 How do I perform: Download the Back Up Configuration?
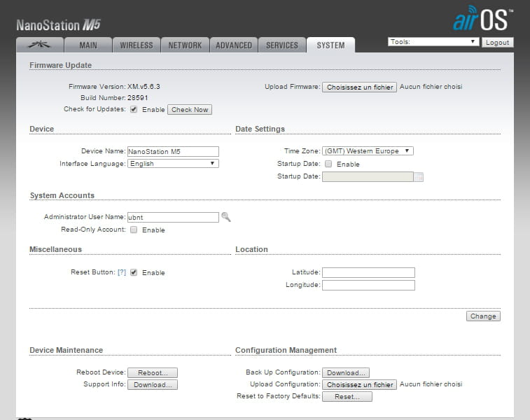click(x=346, y=372)
